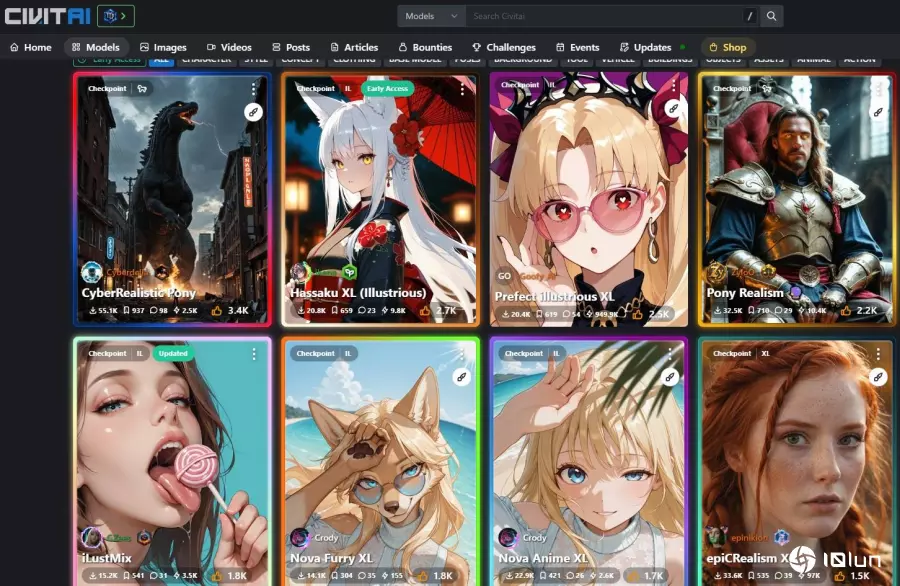Open the Images section
The image size is (900, 586).
pyautogui.click(x=163, y=47)
